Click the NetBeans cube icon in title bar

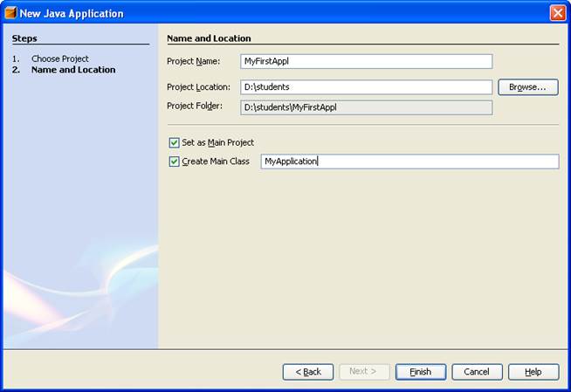(11, 13)
